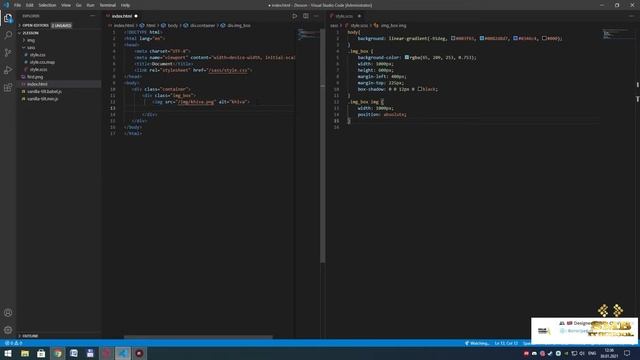Click the index.html editor minimap
The image size is (640, 360).
click(309, 35)
